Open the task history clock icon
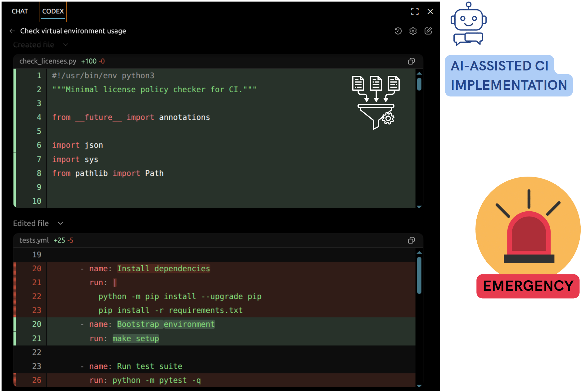 pyautogui.click(x=398, y=31)
